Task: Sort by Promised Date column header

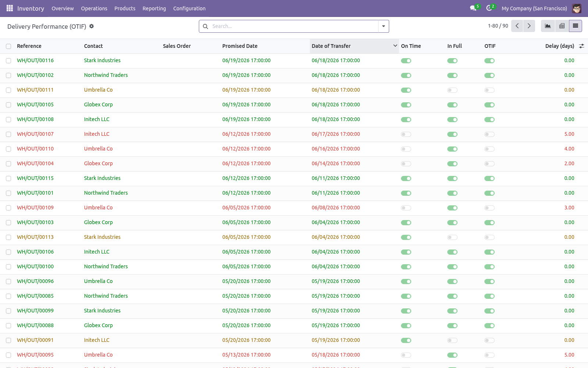Action: pyautogui.click(x=240, y=46)
